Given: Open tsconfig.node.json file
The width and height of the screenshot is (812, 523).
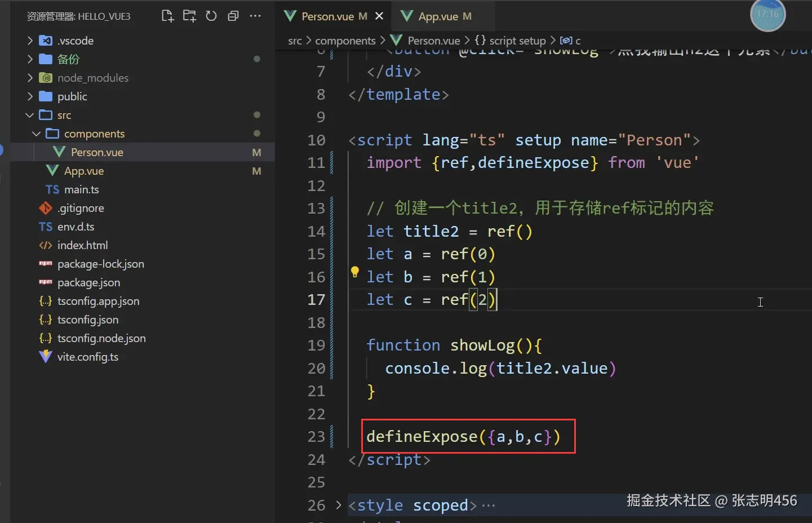Looking at the screenshot, I should tap(143, 338).
